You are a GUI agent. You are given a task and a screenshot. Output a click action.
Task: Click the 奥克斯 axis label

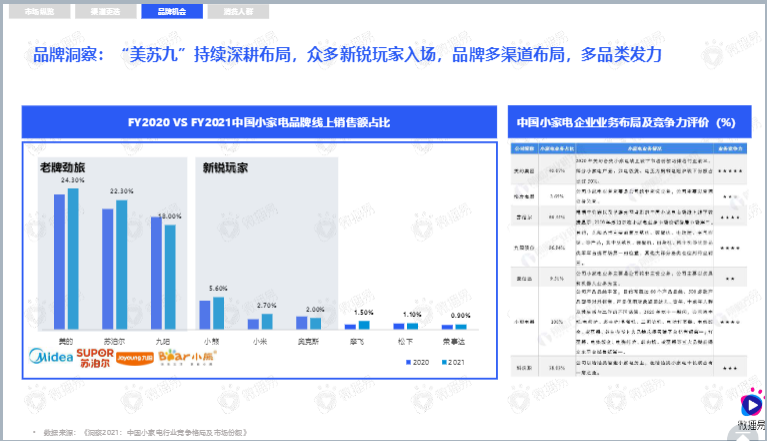(x=308, y=341)
